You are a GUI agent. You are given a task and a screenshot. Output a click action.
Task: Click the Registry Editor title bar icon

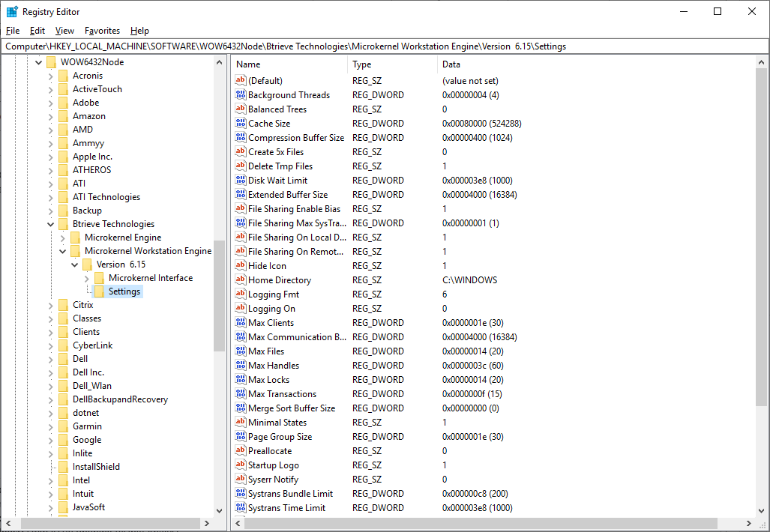(x=12, y=12)
